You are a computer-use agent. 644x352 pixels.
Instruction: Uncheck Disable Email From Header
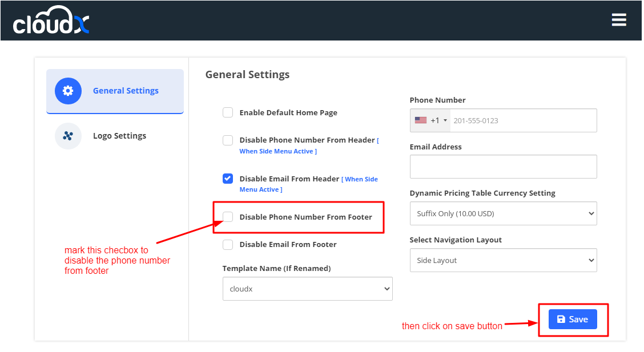228,179
